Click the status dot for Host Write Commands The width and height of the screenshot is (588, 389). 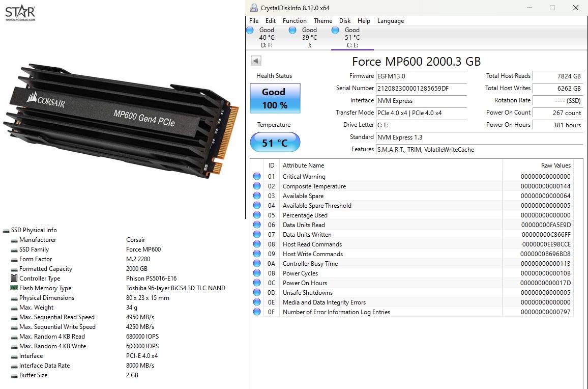coord(257,254)
